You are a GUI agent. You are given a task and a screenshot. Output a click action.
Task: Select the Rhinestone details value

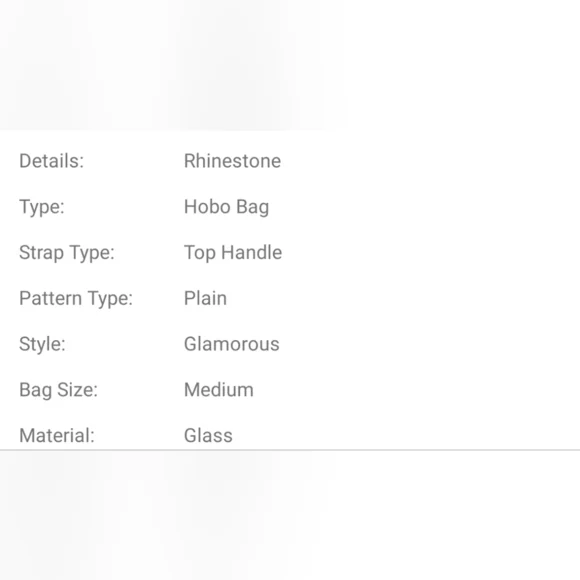tap(233, 161)
